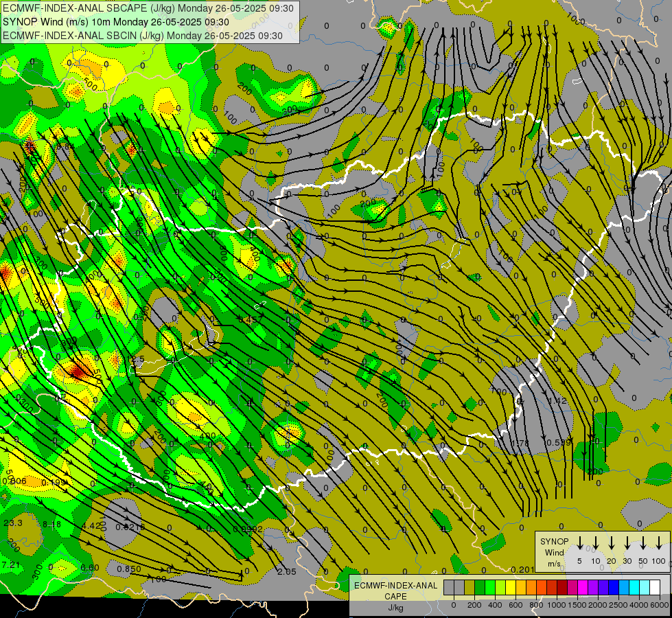Click the 0.0992 value on the map
672x618 pixels.
pos(248,529)
